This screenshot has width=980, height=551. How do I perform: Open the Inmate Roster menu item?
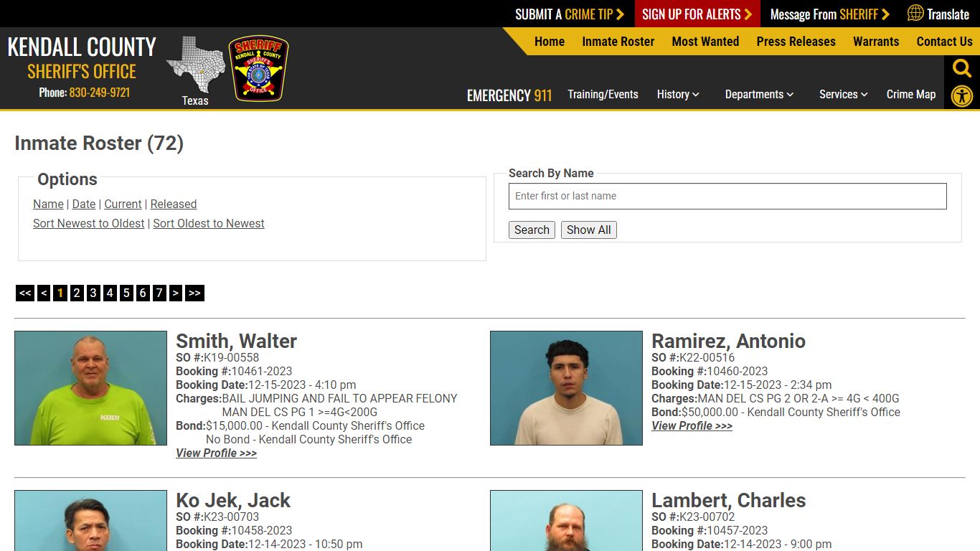point(618,42)
